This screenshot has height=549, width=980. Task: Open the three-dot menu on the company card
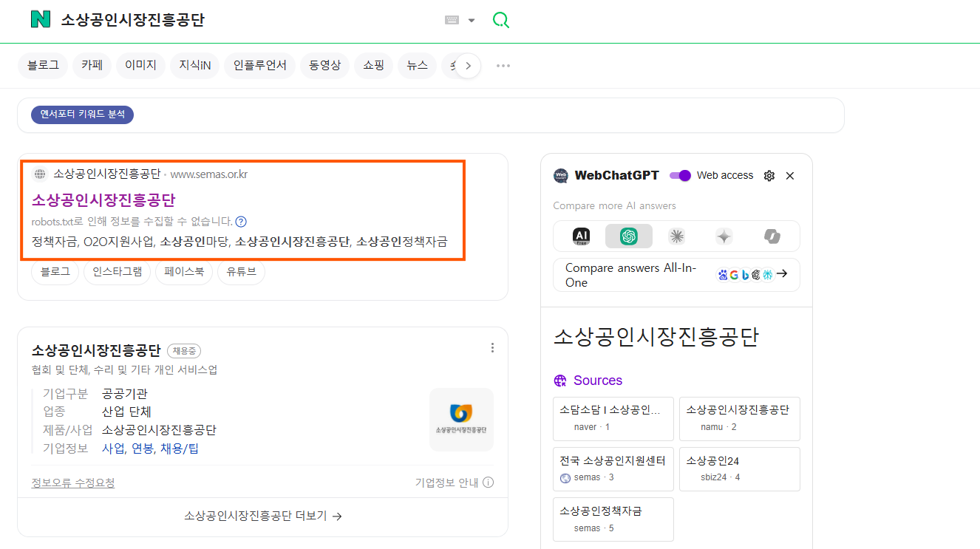point(492,347)
